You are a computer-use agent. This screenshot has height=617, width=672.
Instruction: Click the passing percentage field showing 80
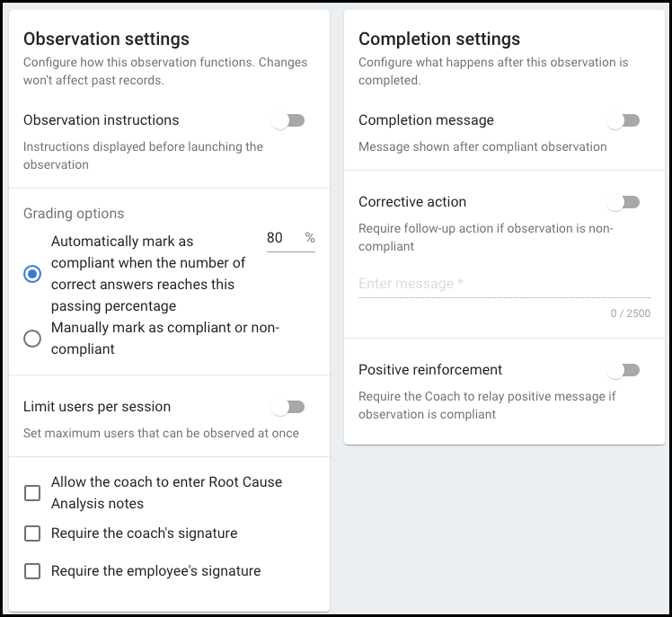[x=282, y=238]
